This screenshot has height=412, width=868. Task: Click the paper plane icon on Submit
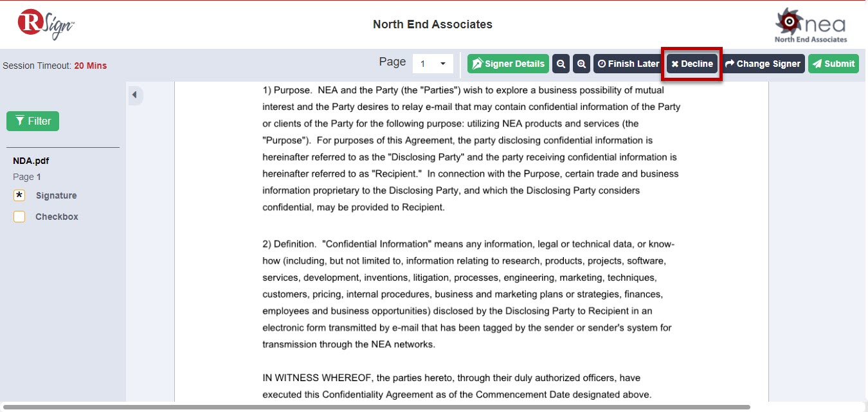pyautogui.click(x=817, y=64)
